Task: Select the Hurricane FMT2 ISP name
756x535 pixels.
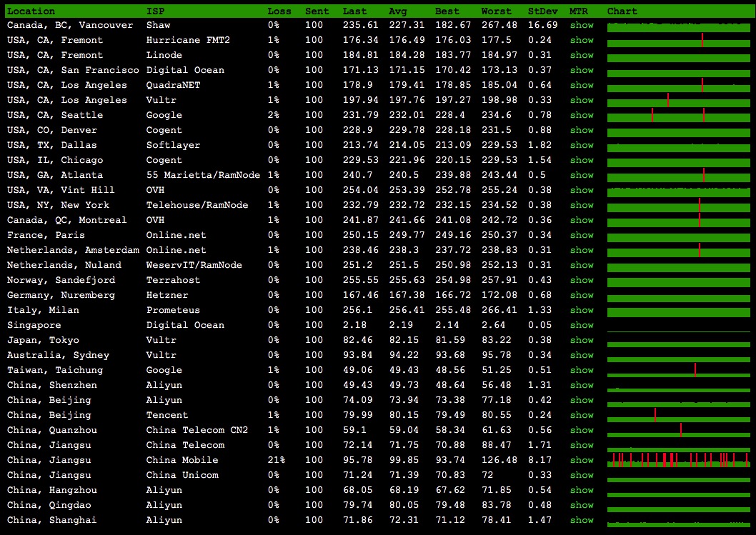Action: (x=188, y=40)
